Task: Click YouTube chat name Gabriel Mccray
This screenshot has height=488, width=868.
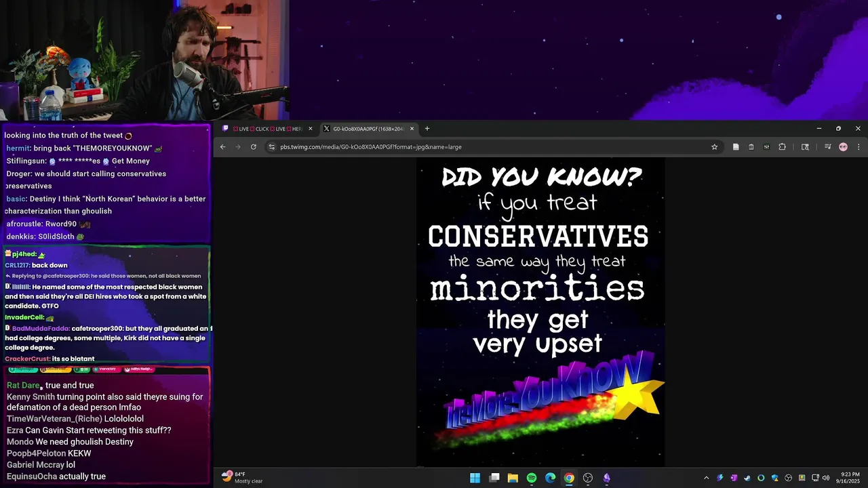Action: click(35, 465)
